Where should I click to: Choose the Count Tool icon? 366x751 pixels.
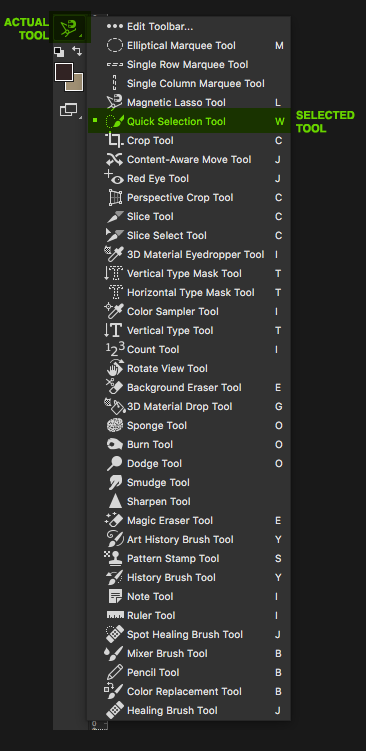point(115,349)
